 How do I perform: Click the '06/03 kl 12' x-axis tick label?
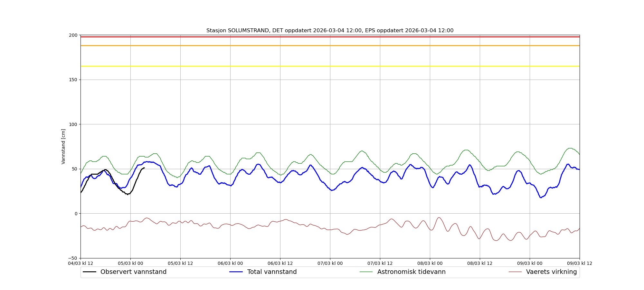point(280,263)
